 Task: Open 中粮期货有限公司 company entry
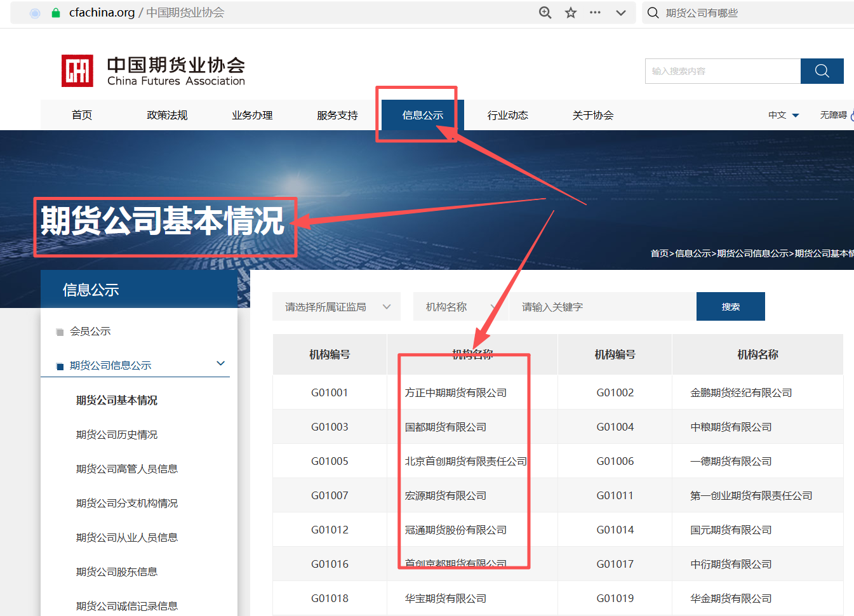(731, 427)
